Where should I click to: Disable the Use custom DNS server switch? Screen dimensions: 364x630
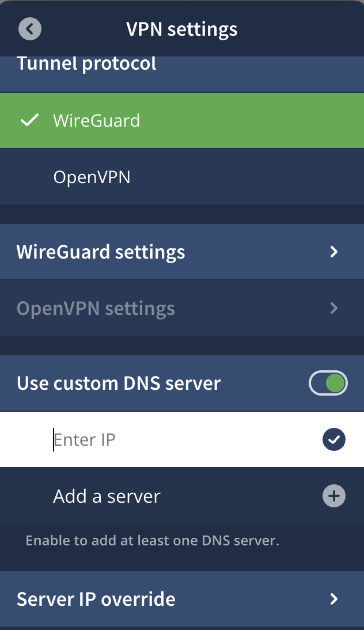(328, 383)
